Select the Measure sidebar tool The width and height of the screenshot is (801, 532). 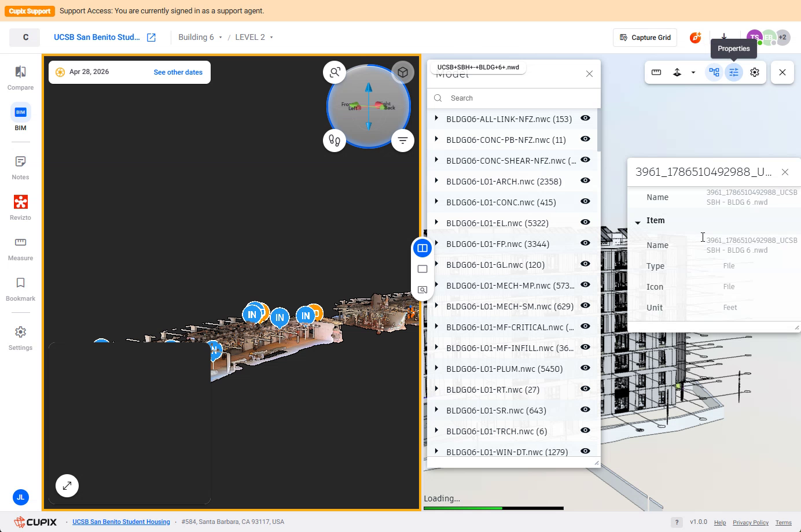tap(20, 249)
